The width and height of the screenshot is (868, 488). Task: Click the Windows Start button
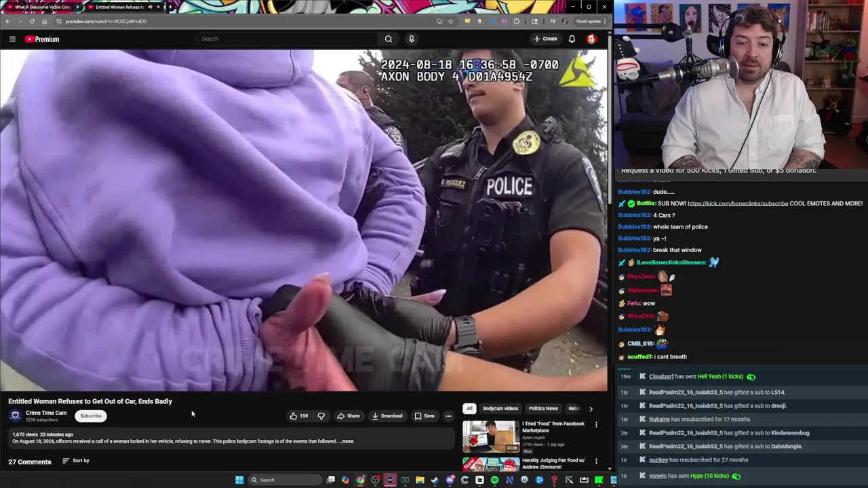pos(239,480)
